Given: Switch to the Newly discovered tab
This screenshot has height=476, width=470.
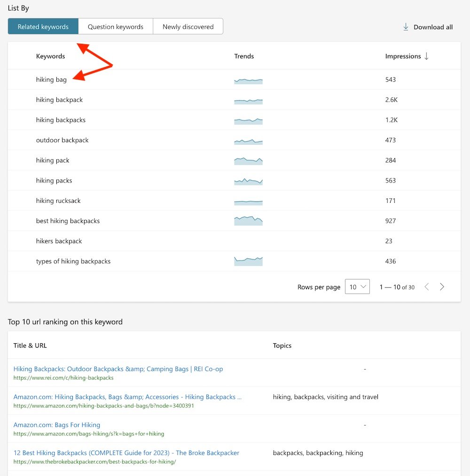Looking at the screenshot, I should [x=188, y=27].
